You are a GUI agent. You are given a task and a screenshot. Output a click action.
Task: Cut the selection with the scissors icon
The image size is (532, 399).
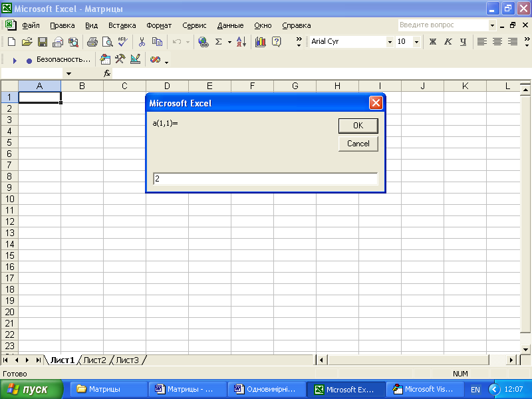point(142,42)
